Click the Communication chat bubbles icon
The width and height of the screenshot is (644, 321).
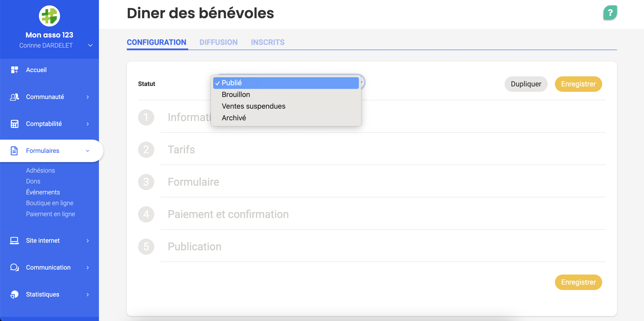(x=14, y=267)
